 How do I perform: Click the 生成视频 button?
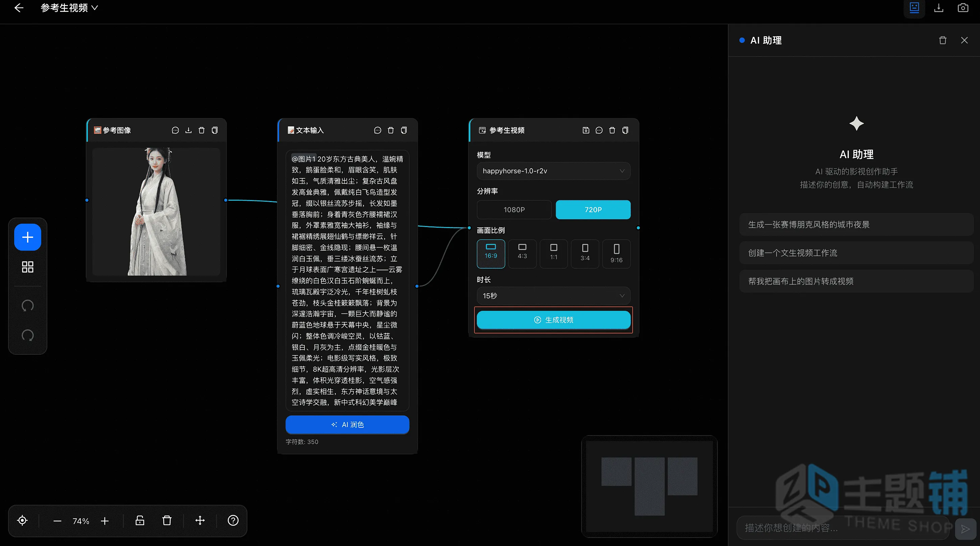point(554,320)
